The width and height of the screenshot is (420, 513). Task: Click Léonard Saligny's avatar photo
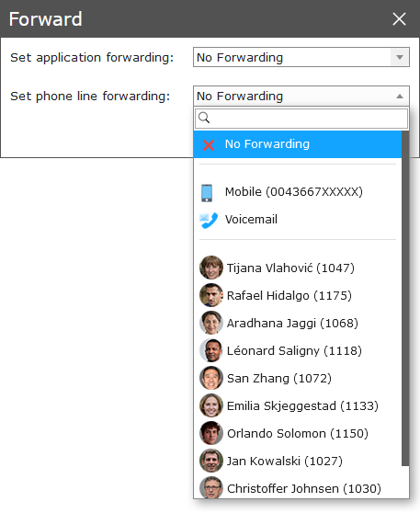click(211, 350)
